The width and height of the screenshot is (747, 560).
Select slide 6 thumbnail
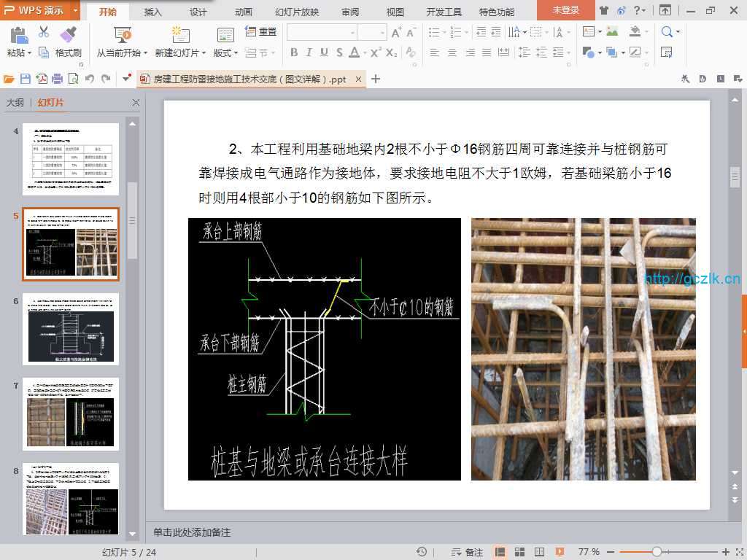(x=71, y=329)
